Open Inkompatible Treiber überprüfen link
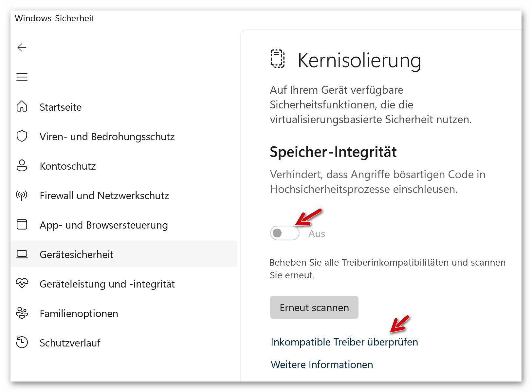Viewport: 532px width, 392px height. (x=344, y=342)
